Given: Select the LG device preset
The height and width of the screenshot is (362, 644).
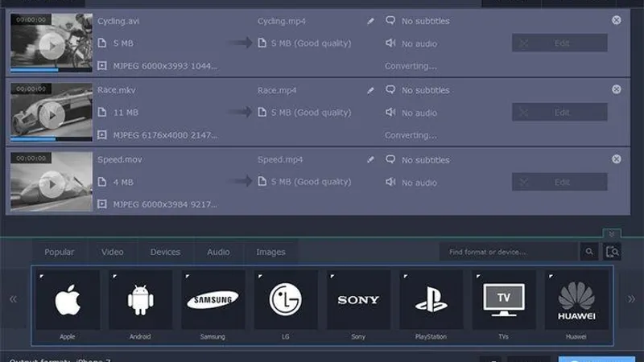Looking at the screenshot, I should tap(286, 300).
